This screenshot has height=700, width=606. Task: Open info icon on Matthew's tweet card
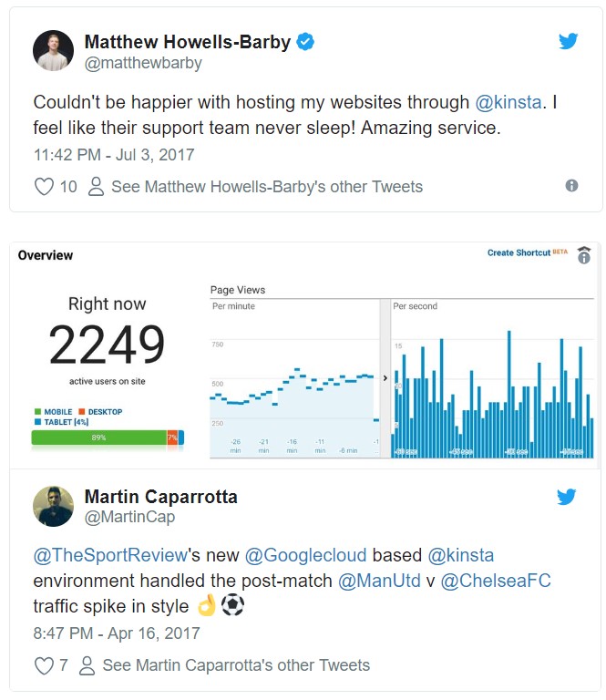click(571, 186)
